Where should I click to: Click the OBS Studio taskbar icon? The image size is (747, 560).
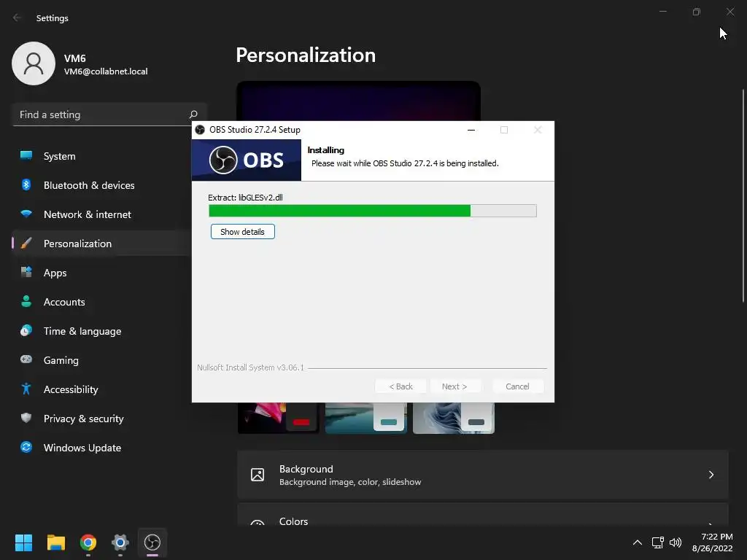(x=152, y=542)
